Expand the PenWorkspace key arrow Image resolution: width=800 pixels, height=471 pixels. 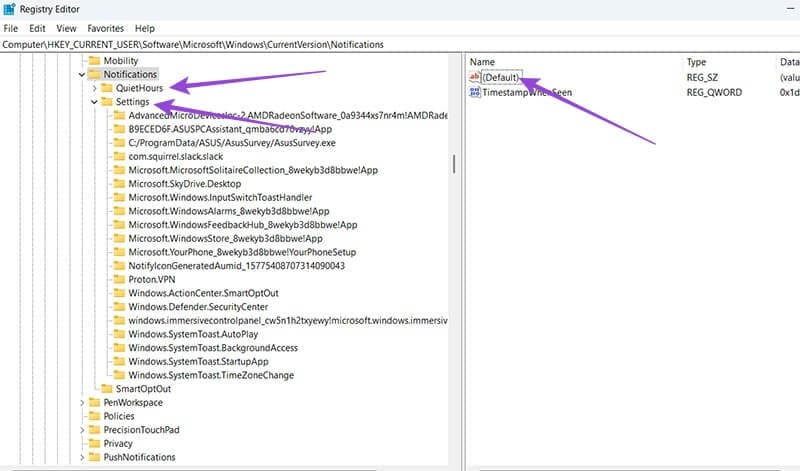[82, 402]
